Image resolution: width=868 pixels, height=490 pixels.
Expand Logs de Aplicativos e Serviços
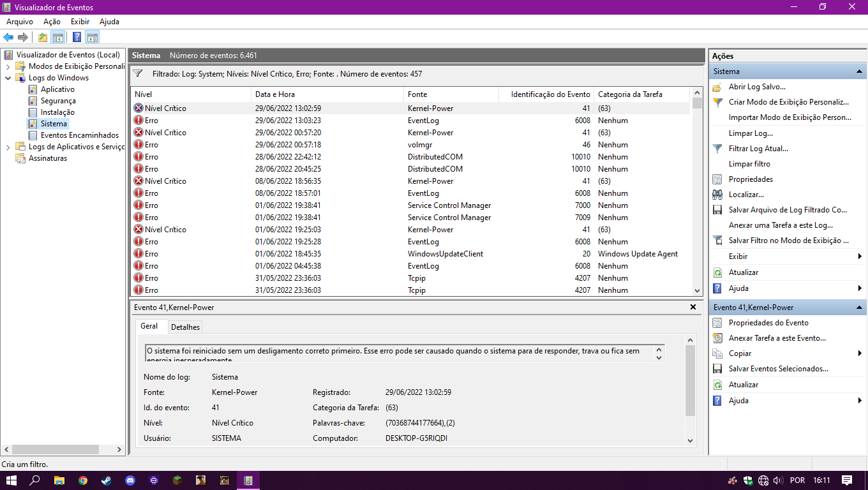(8, 147)
